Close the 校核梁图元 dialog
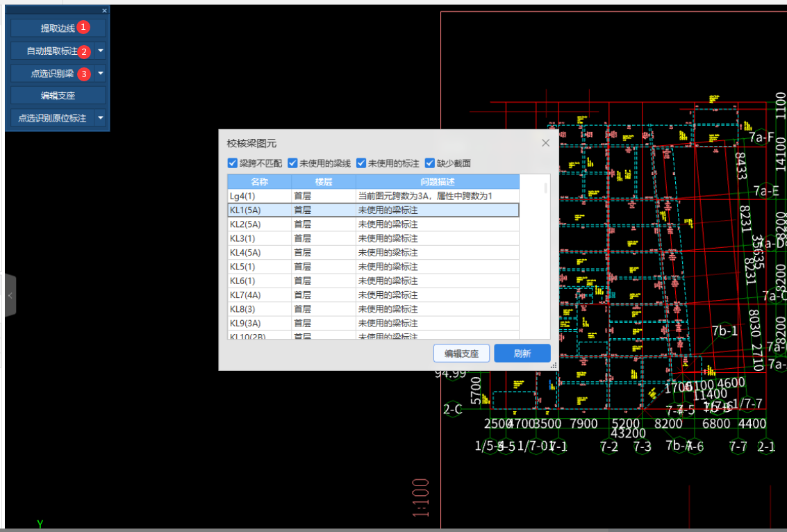Screen dimensions: 787x532 [545, 143]
